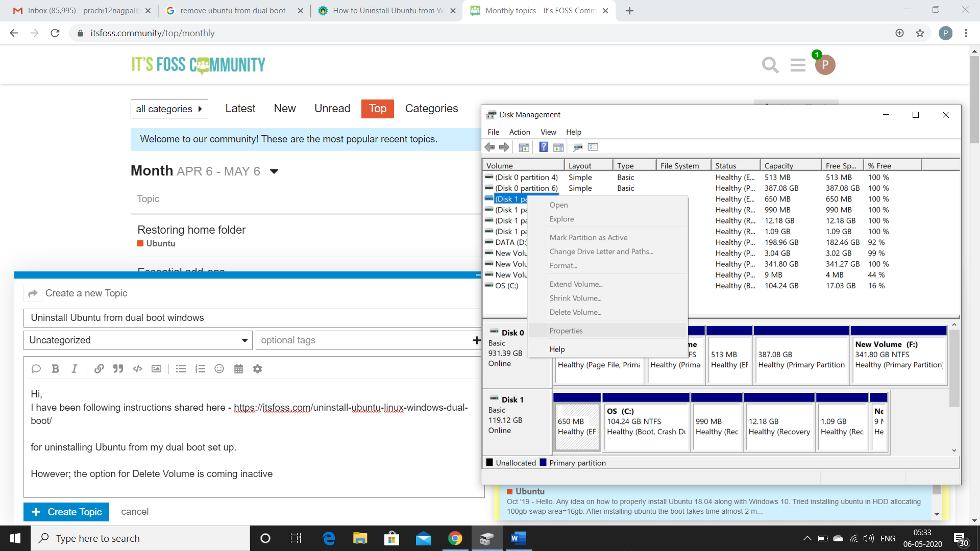Open the month range selector dropdown

click(274, 171)
